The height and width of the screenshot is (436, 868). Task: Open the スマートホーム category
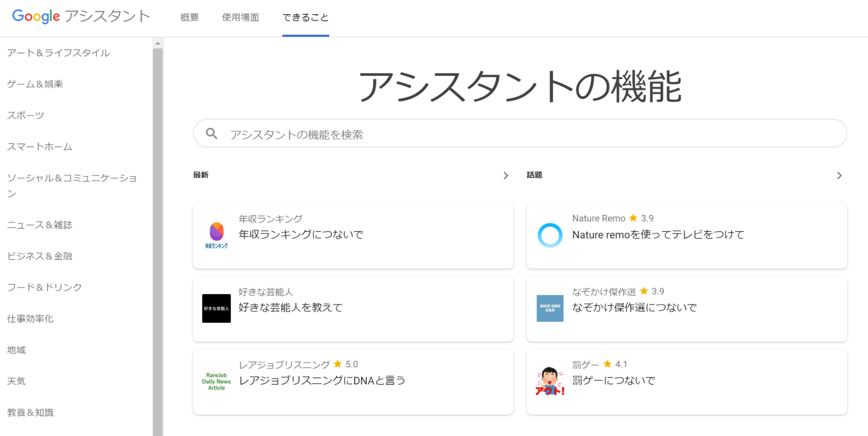(x=40, y=147)
